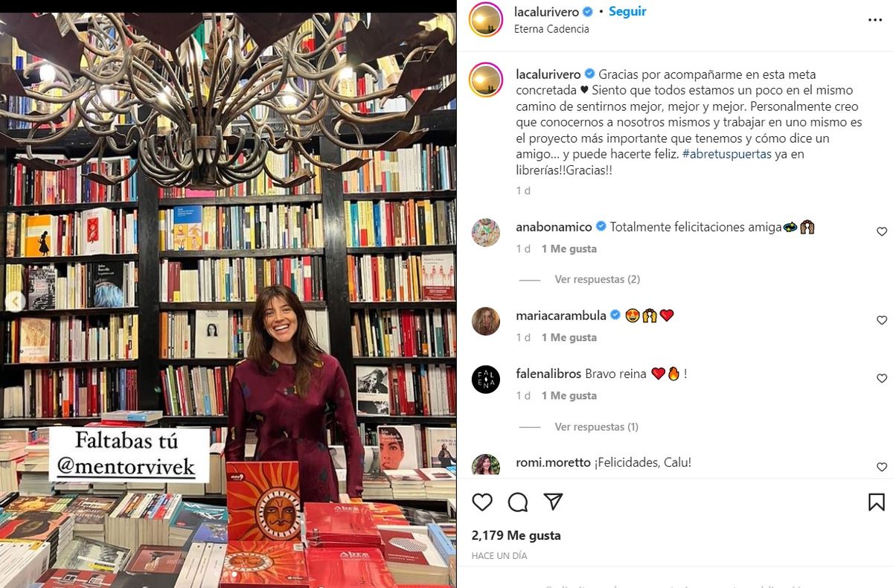Open falenalibros profile avatar

click(486, 380)
